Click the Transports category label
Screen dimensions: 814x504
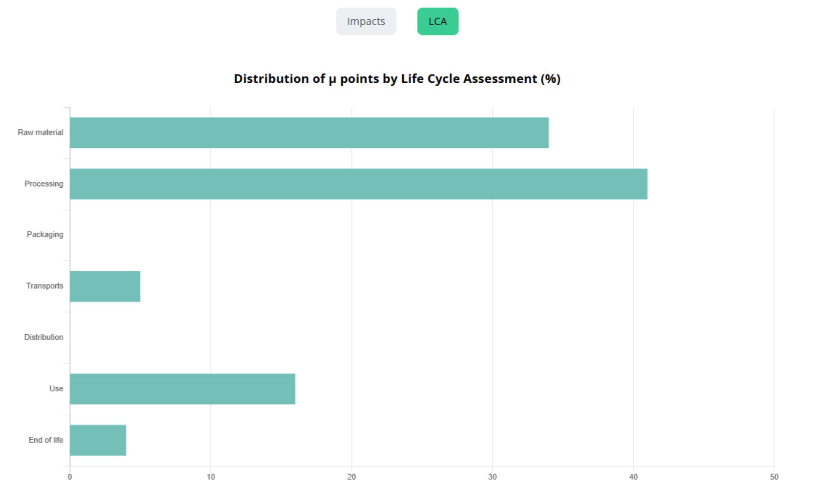[44, 286]
